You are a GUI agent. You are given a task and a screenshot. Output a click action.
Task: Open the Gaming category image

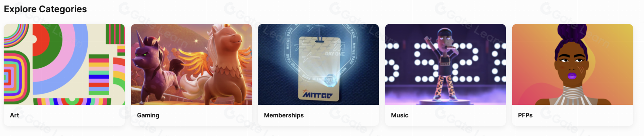pyautogui.click(x=191, y=64)
